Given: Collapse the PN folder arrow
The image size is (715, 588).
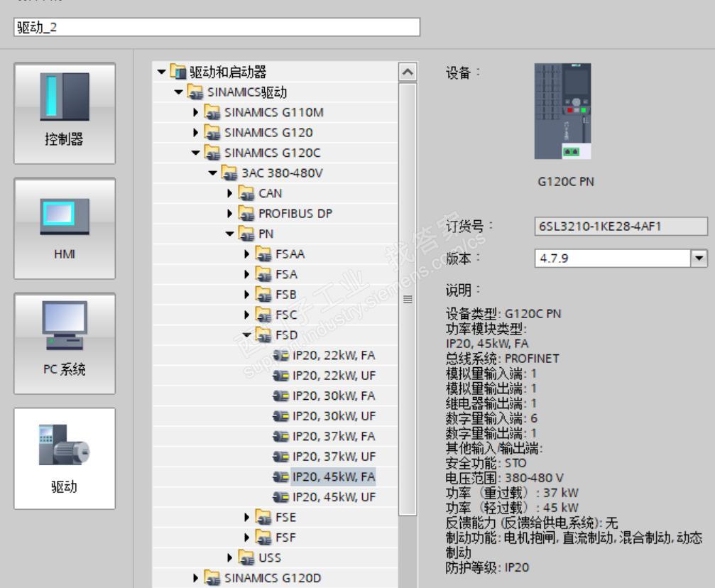Looking at the screenshot, I should tap(230, 234).
